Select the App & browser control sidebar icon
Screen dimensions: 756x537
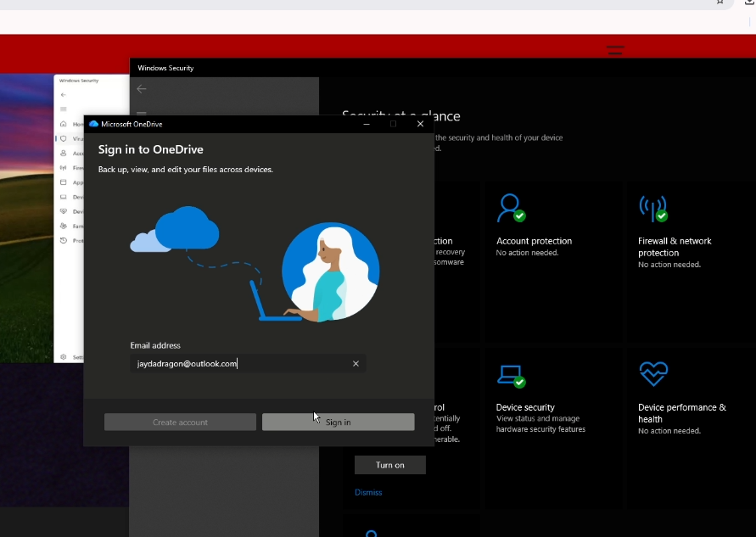tap(63, 182)
